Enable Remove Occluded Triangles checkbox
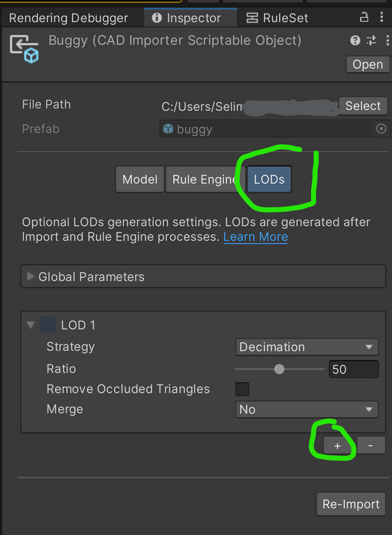The width and height of the screenshot is (392, 535). (x=242, y=389)
